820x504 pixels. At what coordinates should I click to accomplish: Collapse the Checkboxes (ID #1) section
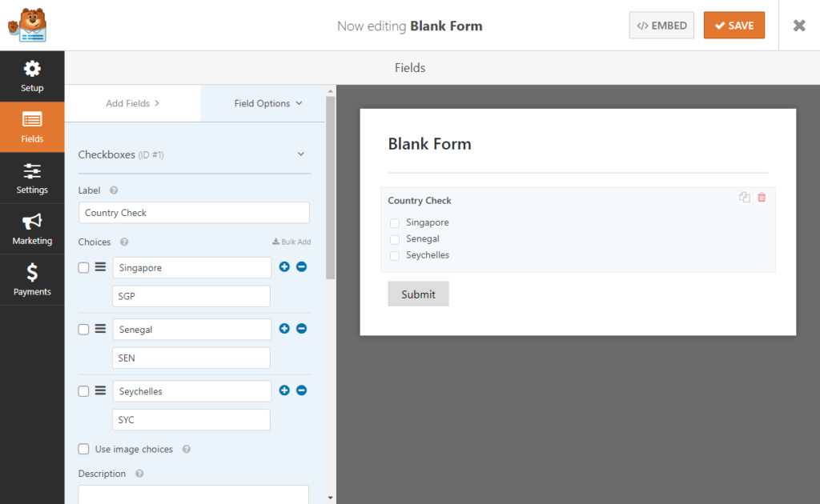[302, 154]
